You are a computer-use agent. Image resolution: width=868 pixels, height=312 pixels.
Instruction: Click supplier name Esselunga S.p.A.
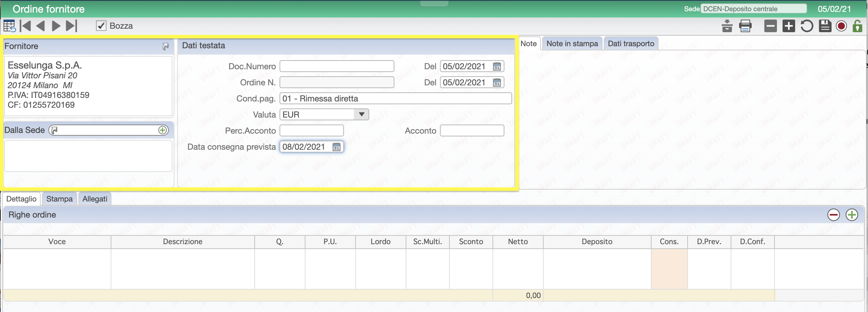pyautogui.click(x=45, y=65)
